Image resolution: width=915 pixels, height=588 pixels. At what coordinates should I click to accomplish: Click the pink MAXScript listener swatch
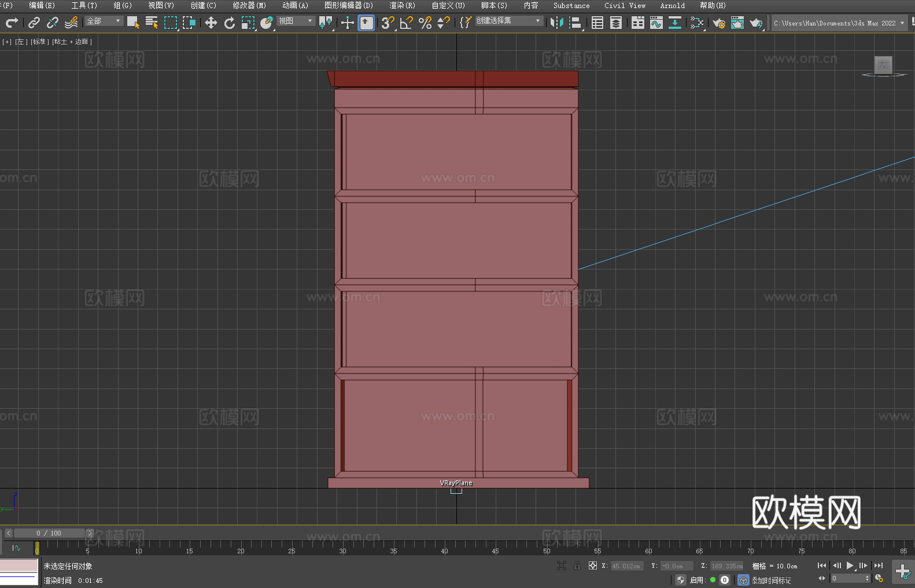click(19, 565)
